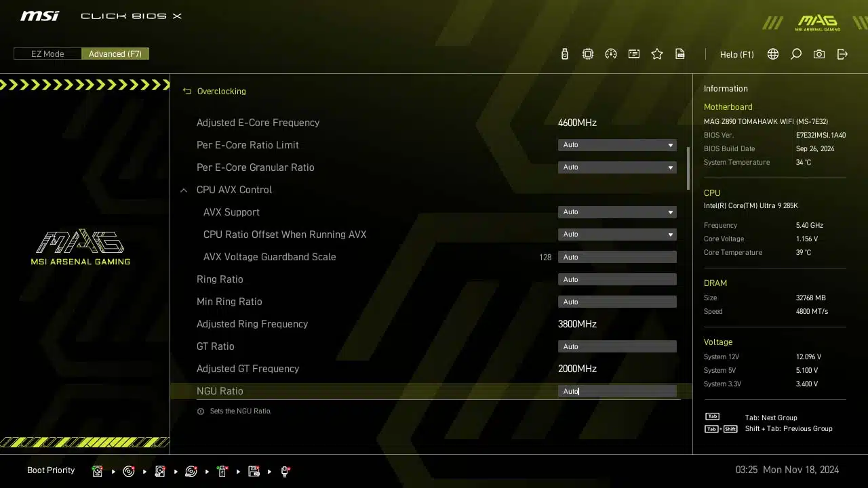This screenshot has width=868, height=488.
Task: Click the 128 guardband scale value
Action: (545, 258)
